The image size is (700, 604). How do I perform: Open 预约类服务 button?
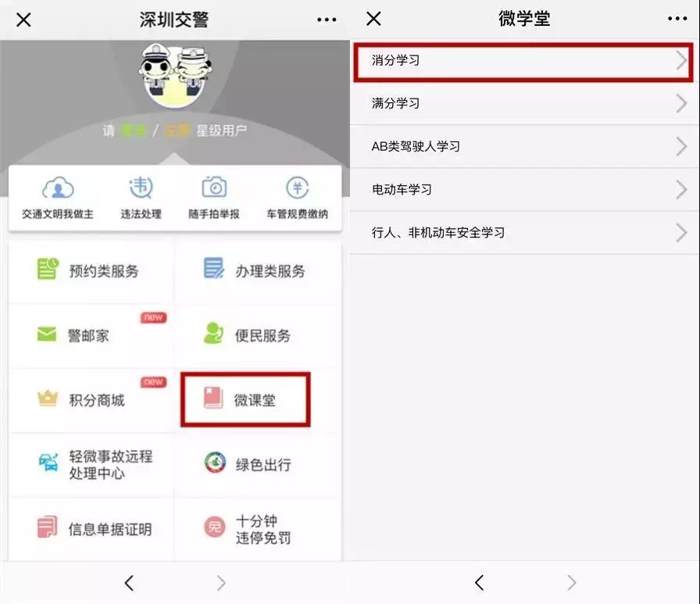[91, 272]
